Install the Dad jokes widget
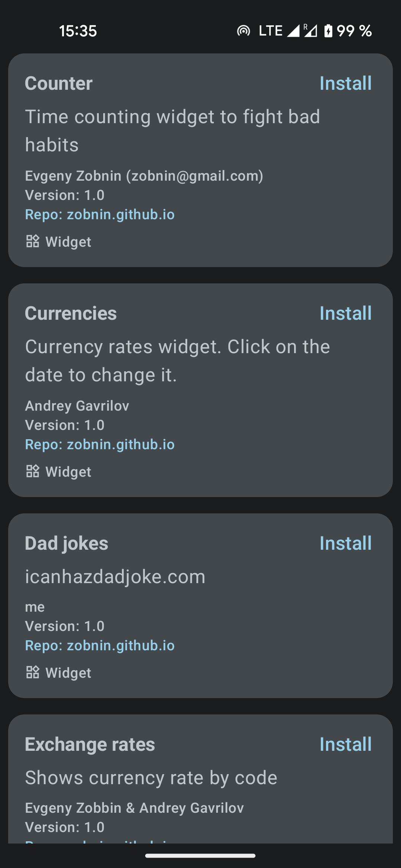The height and width of the screenshot is (868, 401). (x=345, y=543)
